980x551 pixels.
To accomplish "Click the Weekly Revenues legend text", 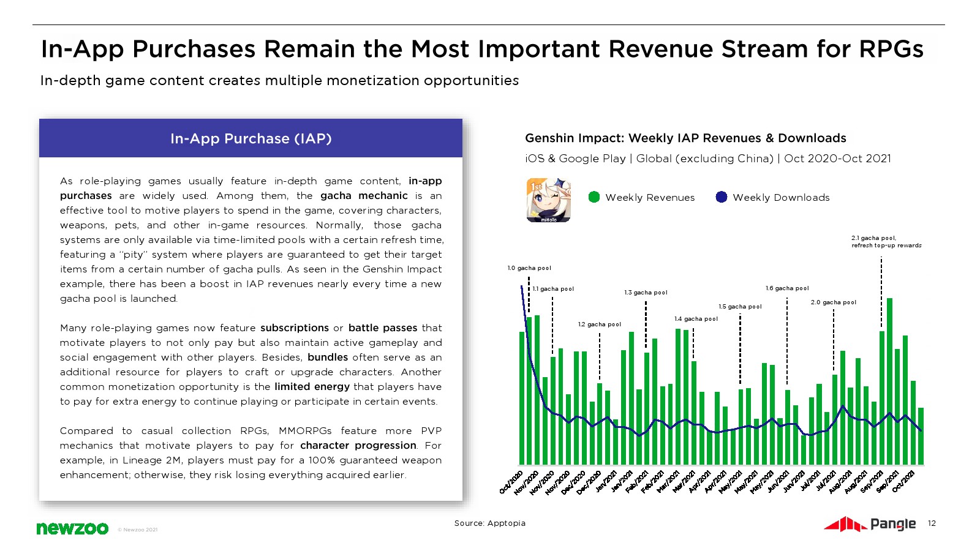I will pos(650,198).
